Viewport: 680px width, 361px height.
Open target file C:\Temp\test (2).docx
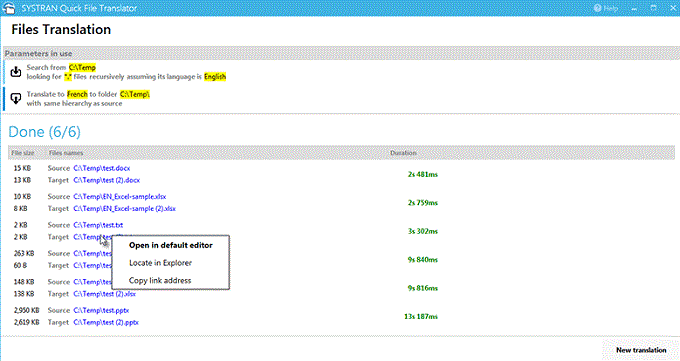(x=107, y=180)
